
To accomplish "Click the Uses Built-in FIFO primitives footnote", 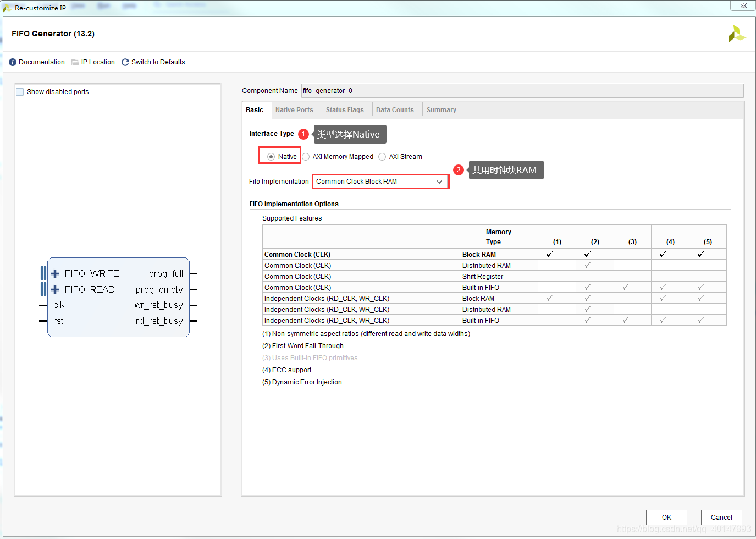I will 310,358.
